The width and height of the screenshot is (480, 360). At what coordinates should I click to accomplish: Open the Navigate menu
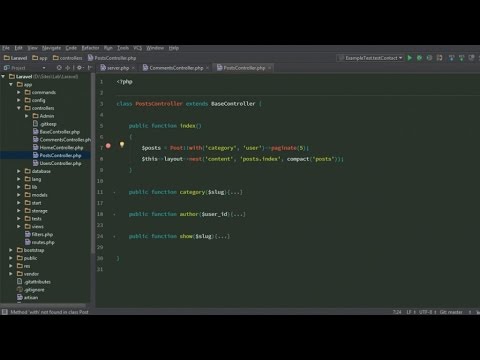(51, 48)
